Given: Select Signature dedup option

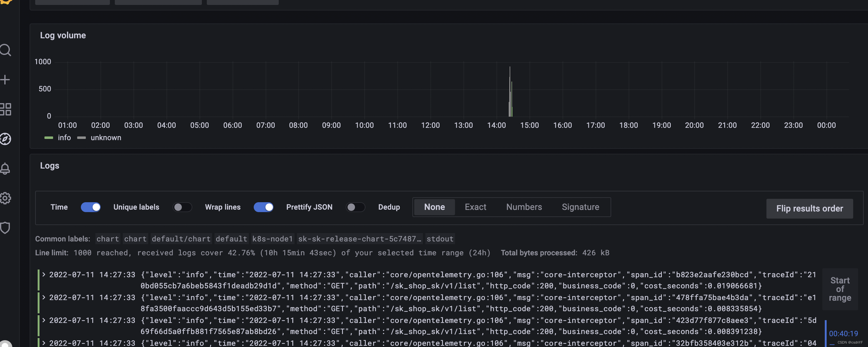Looking at the screenshot, I should pos(580,207).
